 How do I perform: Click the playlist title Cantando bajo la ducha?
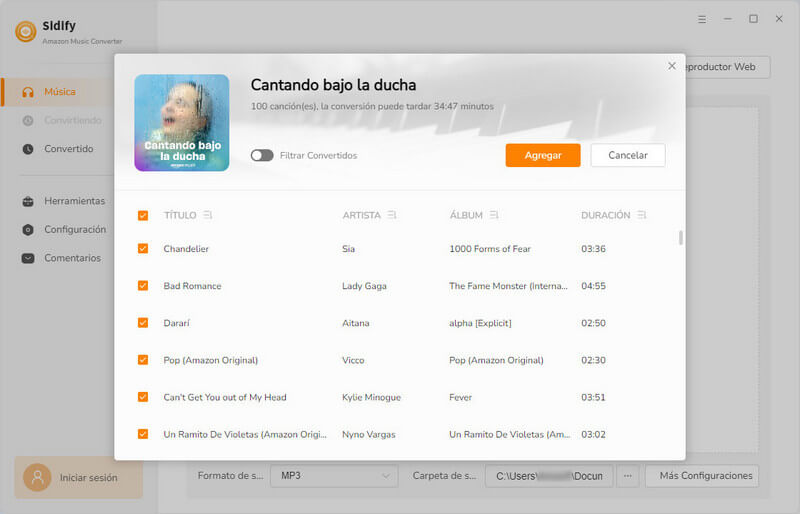[333, 85]
